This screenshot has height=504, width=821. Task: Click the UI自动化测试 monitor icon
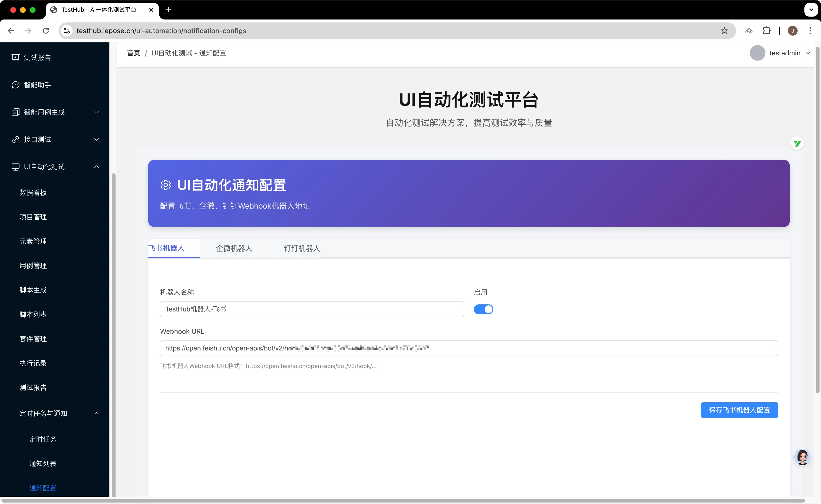point(15,167)
